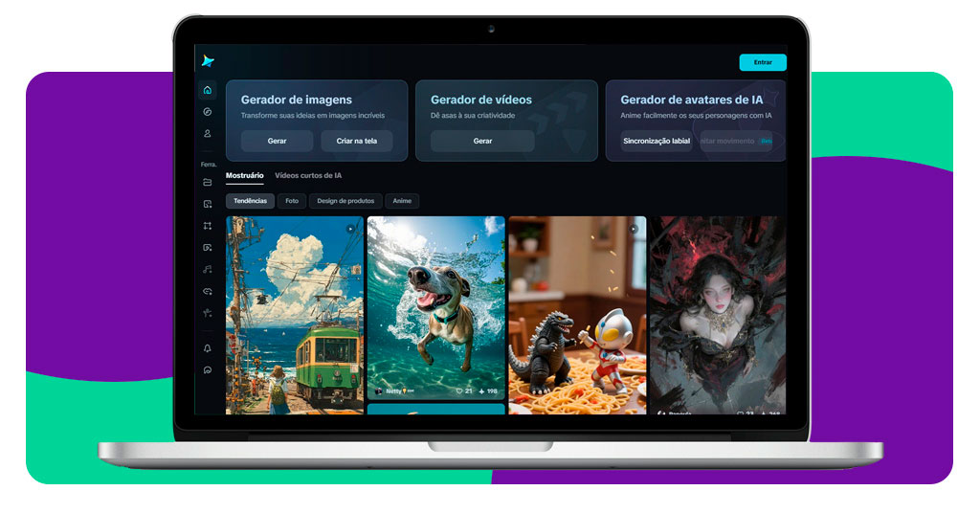The height and width of the screenshot is (513, 980).
Task: Open the Godzilla and Ultraman spaghetti thumbnail
Action: pyautogui.click(x=577, y=315)
